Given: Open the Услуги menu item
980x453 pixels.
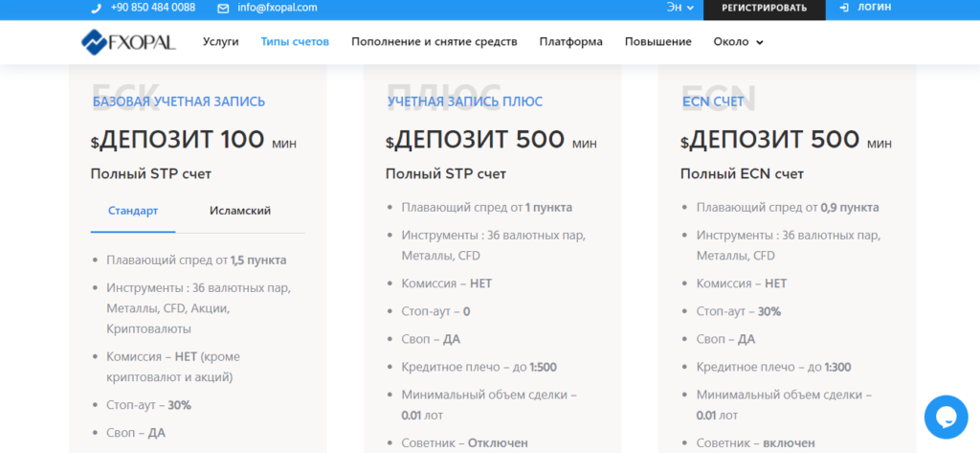Looking at the screenshot, I should point(221,42).
